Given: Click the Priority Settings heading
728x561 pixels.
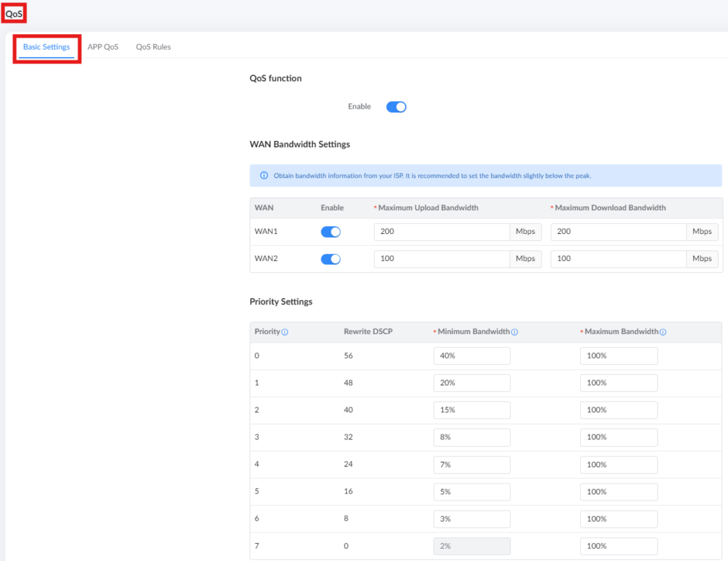Looking at the screenshot, I should 281,302.
